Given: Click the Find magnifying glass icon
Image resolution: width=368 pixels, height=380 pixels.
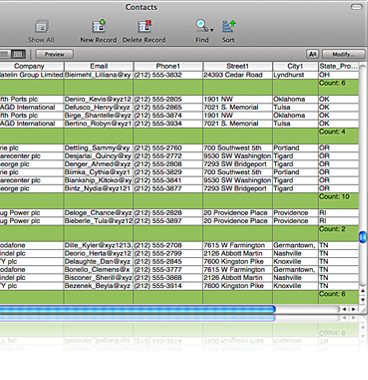Looking at the screenshot, I should coord(201,26).
